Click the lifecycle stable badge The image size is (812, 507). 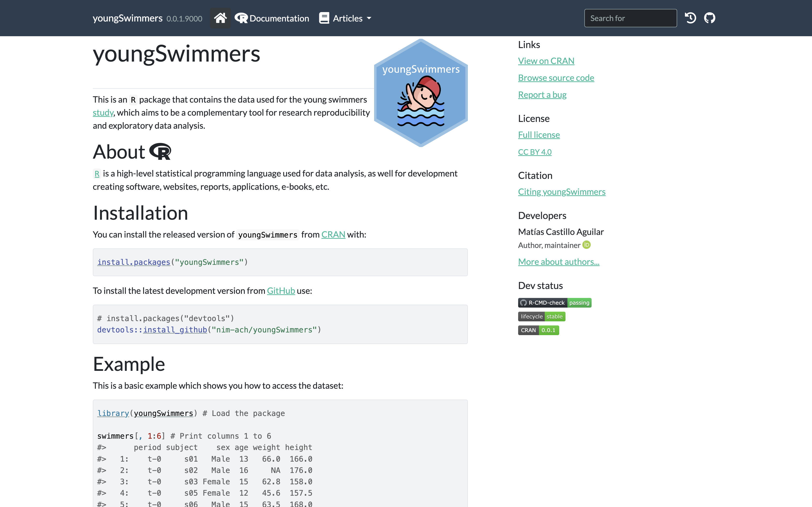(x=541, y=317)
